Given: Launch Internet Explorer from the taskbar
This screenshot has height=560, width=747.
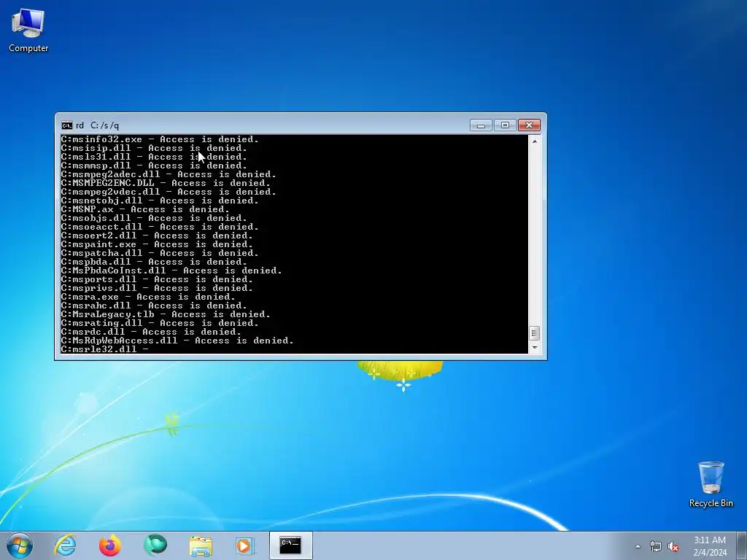Looking at the screenshot, I should 65,545.
